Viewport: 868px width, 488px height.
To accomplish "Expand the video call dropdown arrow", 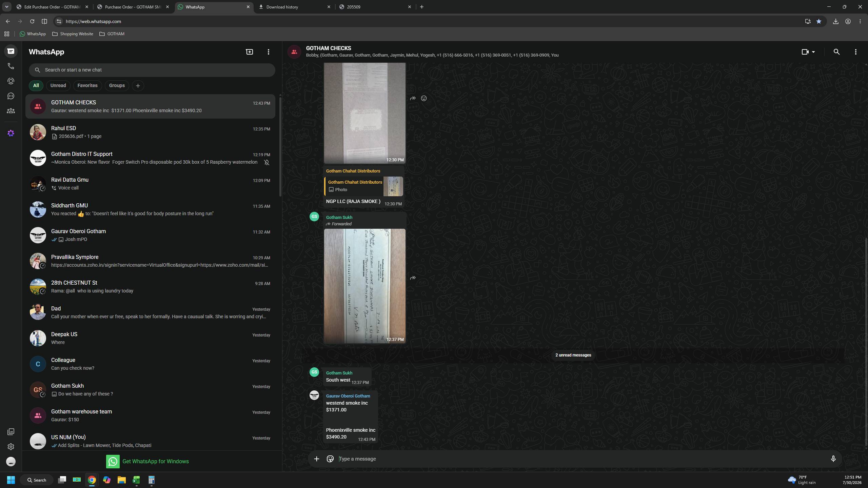I will 813,52.
